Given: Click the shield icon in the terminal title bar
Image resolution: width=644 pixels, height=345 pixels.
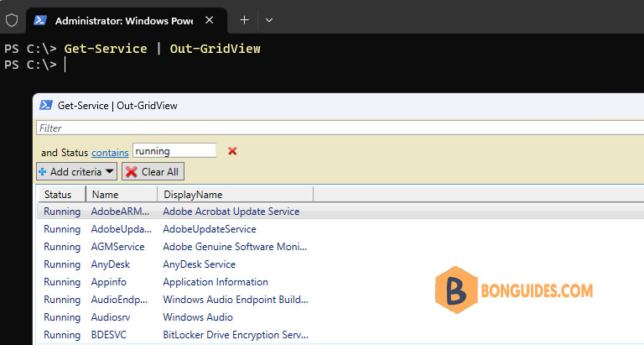Looking at the screenshot, I should tap(12, 20).
